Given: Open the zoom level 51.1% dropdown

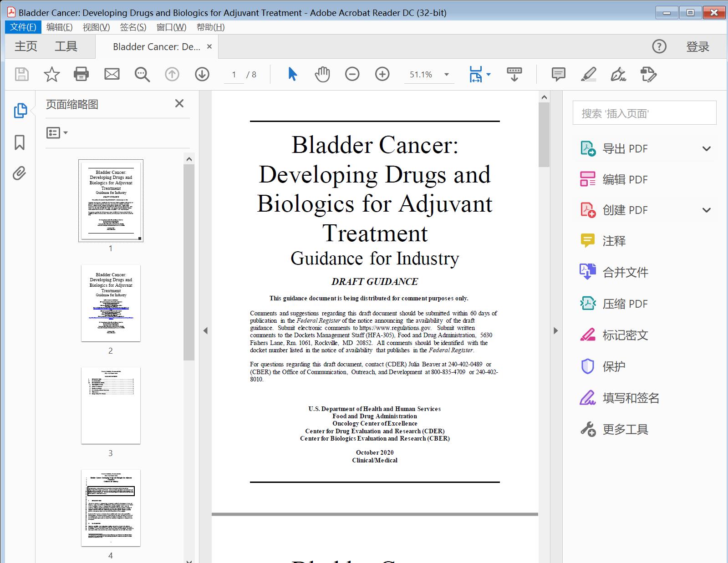Looking at the screenshot, I should pos(447,75).
